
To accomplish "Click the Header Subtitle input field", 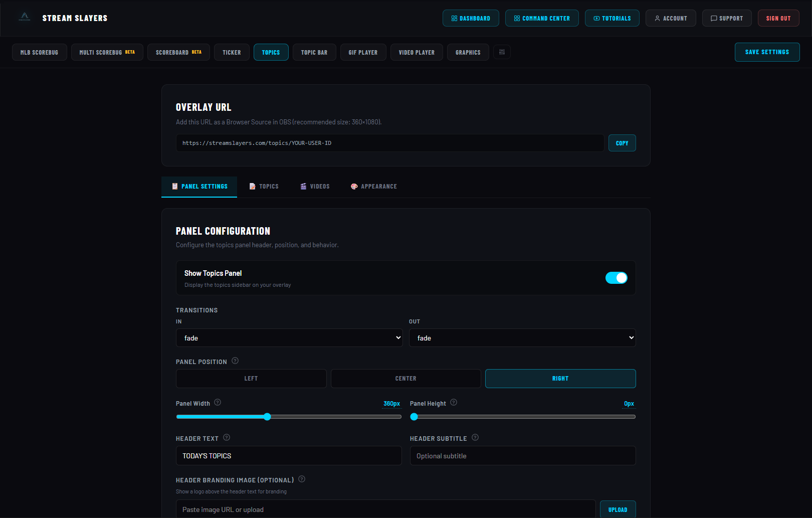I will pyautogui.click(x=523, y=456).
